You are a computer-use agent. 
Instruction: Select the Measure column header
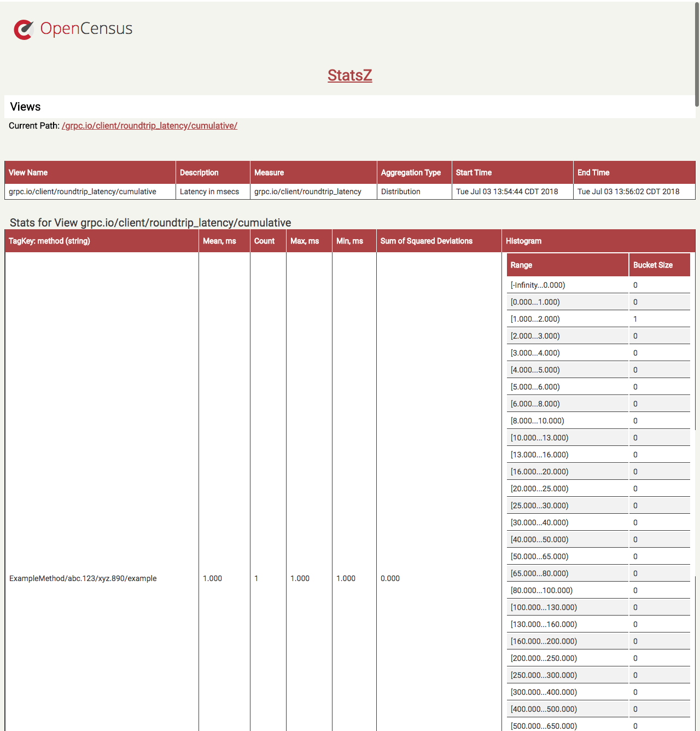(269, 172)
